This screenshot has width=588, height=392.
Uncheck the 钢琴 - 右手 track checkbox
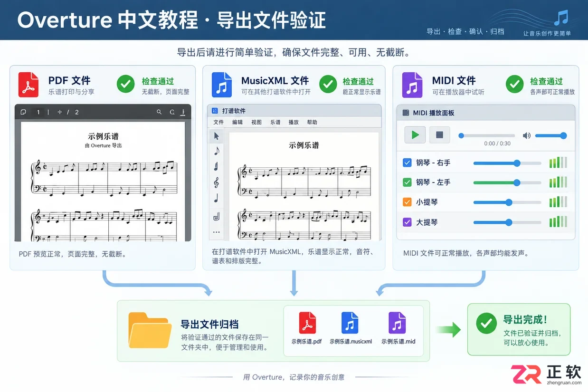pyautogui.click(x=407, y=163)
